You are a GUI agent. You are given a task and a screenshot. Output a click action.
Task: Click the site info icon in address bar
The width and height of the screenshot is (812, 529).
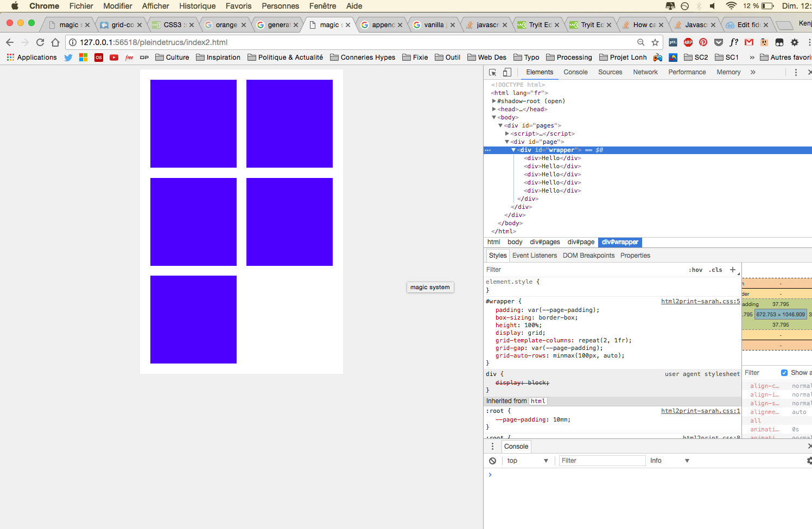(x=73, y=42)
